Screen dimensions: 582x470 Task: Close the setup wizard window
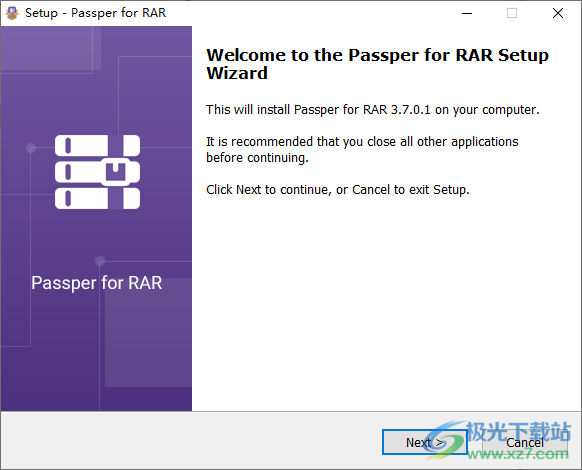(558, 13)
